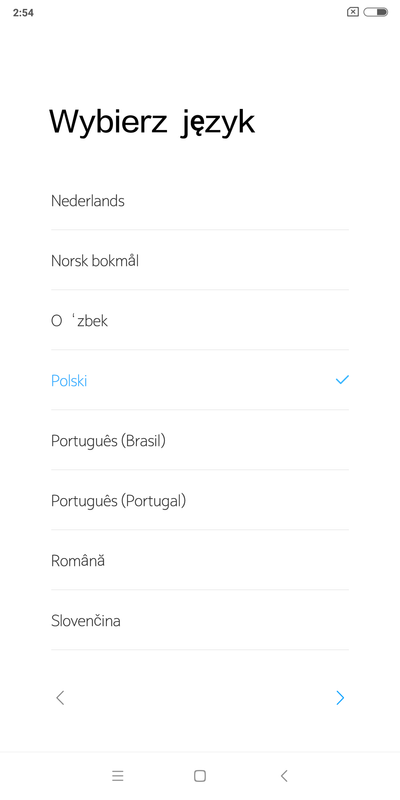Open recent apps menu icon
400x800 pixels.
117,776
